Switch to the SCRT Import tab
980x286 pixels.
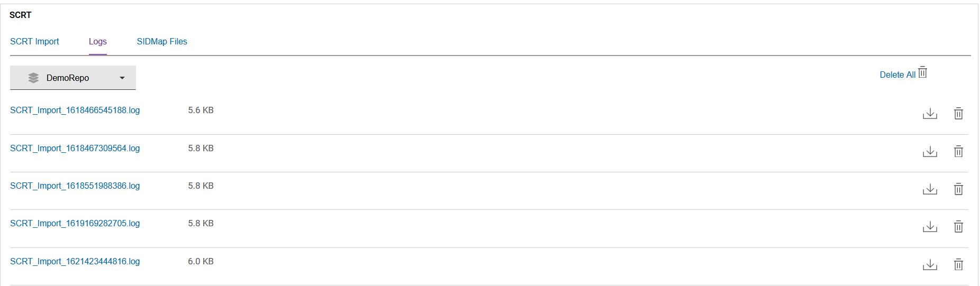pos(34,41)
